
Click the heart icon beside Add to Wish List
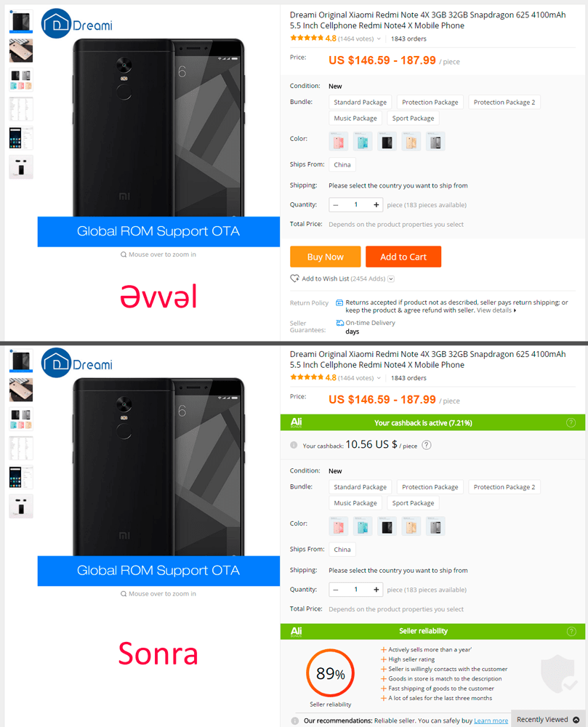pos(294,278)
